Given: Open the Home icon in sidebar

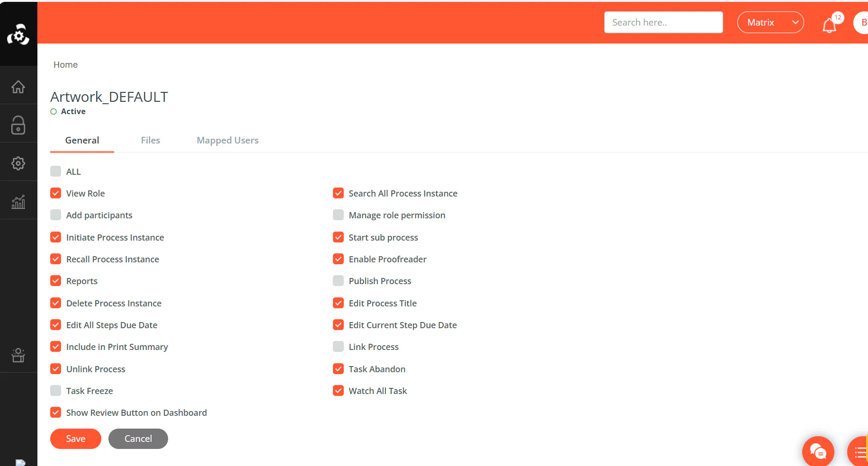Looking at the screenshot, I should [x=18, y=87].
